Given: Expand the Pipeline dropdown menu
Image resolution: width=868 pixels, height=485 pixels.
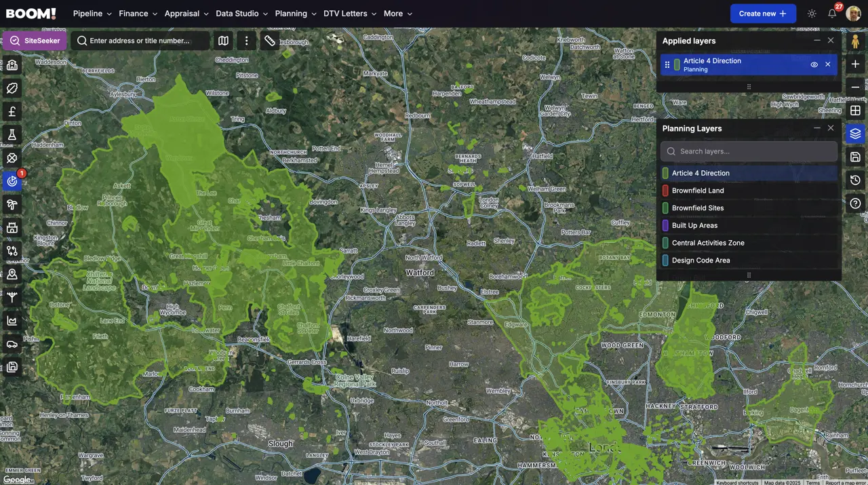Looking at the screenshot, I should pos(92,14).
